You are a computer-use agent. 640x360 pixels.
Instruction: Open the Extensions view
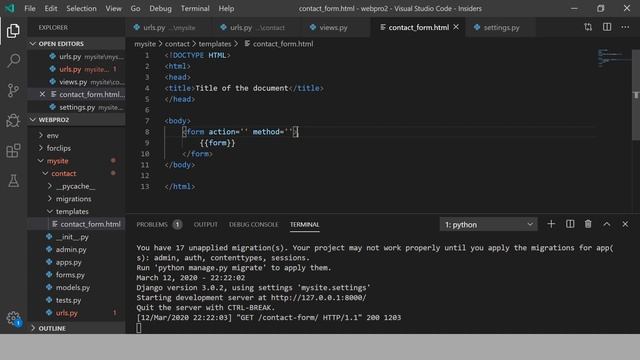click(13, 151)
